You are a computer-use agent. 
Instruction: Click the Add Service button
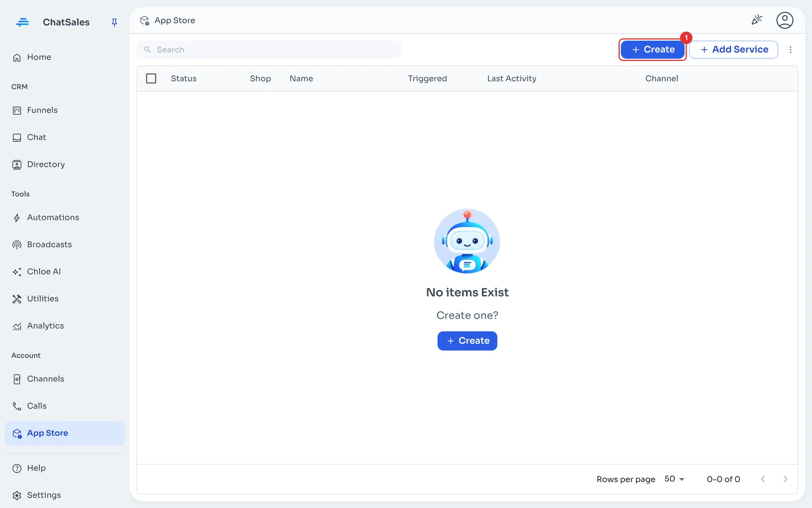(x=734, y=50)
